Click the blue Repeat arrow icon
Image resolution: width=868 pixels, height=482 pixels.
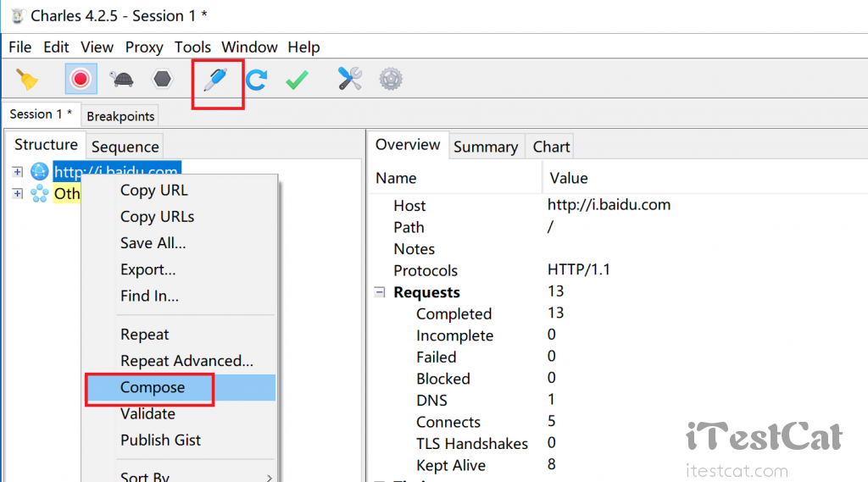point(256,80)
